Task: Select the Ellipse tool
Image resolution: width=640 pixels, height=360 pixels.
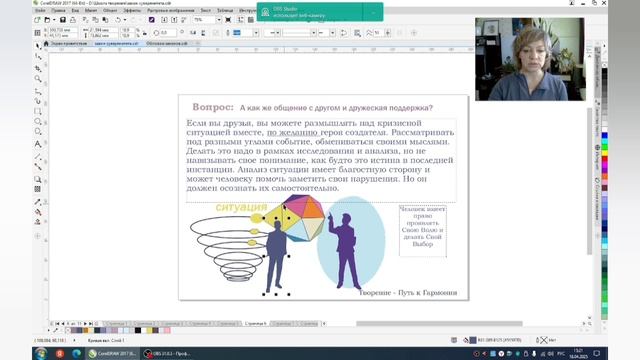Action: (x=38, y=122)
